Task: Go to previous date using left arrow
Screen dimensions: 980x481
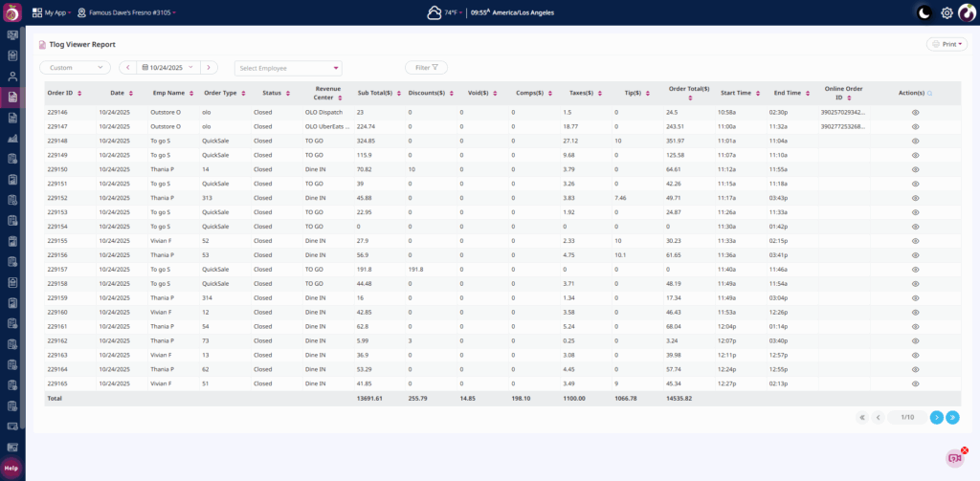Action: point(127,68)
